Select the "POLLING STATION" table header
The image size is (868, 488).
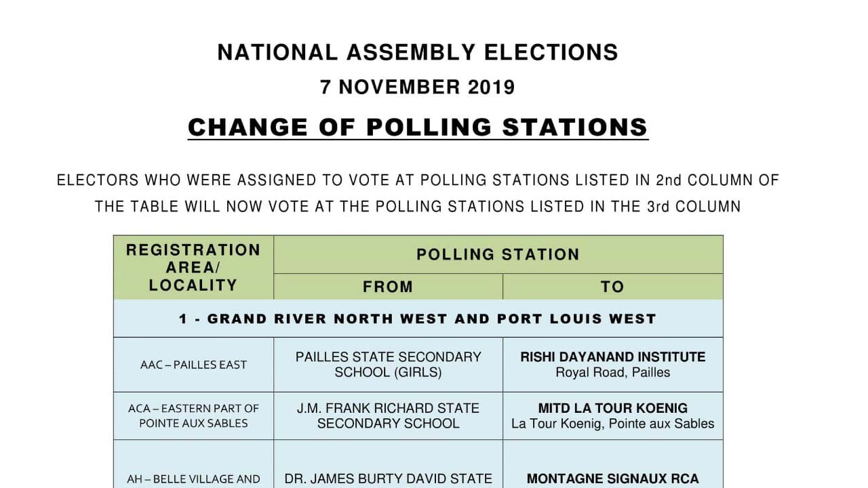pyautogui.click(x=498, y=255)
